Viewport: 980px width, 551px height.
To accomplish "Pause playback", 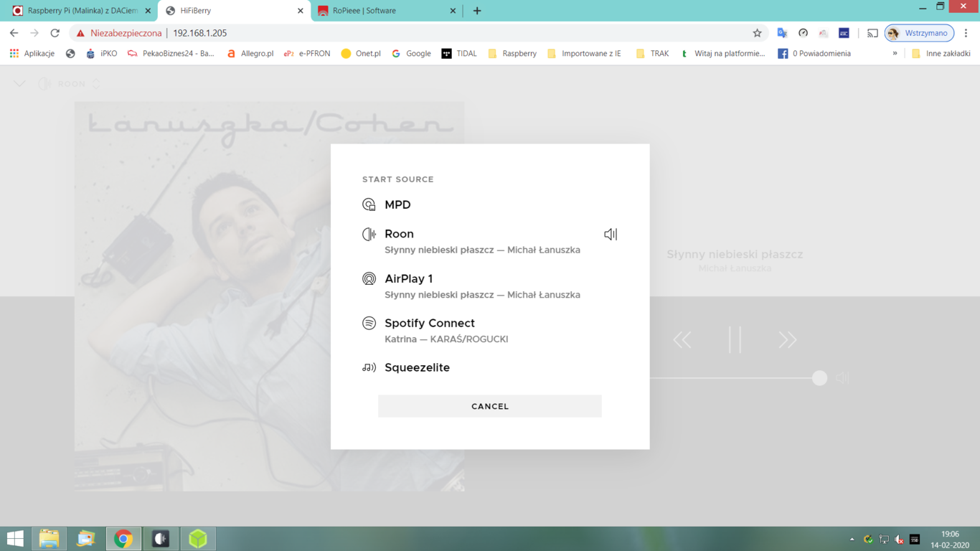I will [735, 339].
